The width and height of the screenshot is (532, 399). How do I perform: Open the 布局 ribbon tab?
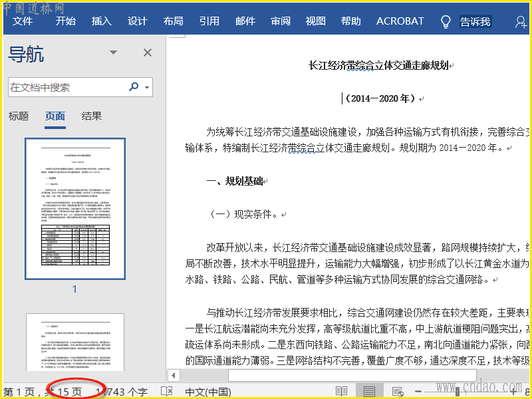(x=173, y=21)
